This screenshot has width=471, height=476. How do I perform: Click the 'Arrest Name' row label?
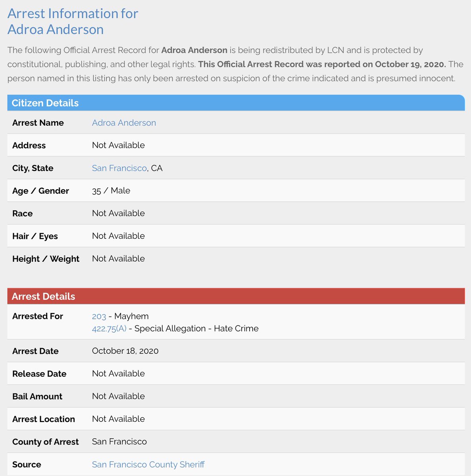pyautogui.click(x=38, y=123)
